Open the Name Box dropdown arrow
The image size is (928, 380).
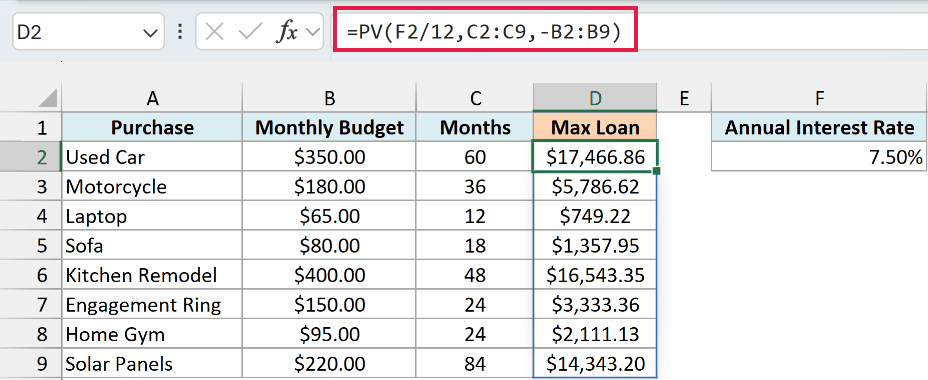pos(150,33)
